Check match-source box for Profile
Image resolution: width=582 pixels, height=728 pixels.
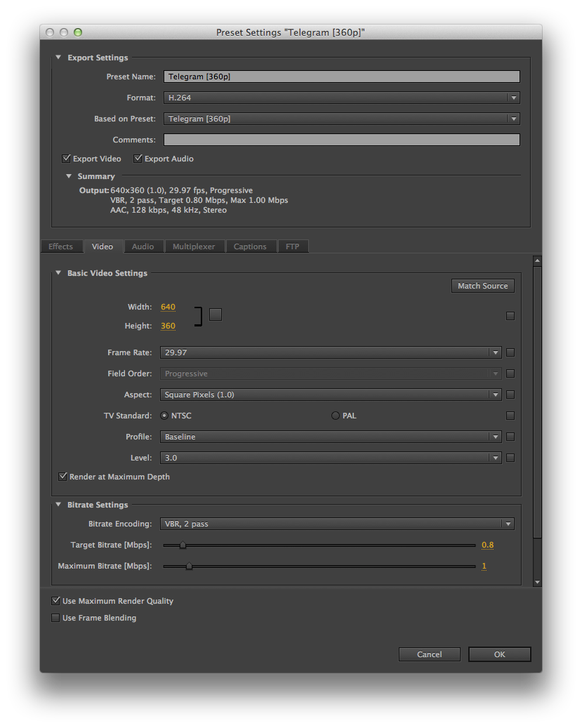[510, 437]
